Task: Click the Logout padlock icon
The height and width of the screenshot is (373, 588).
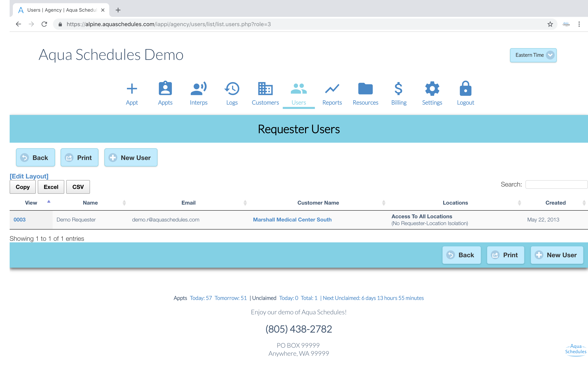Action: (465, 88)
